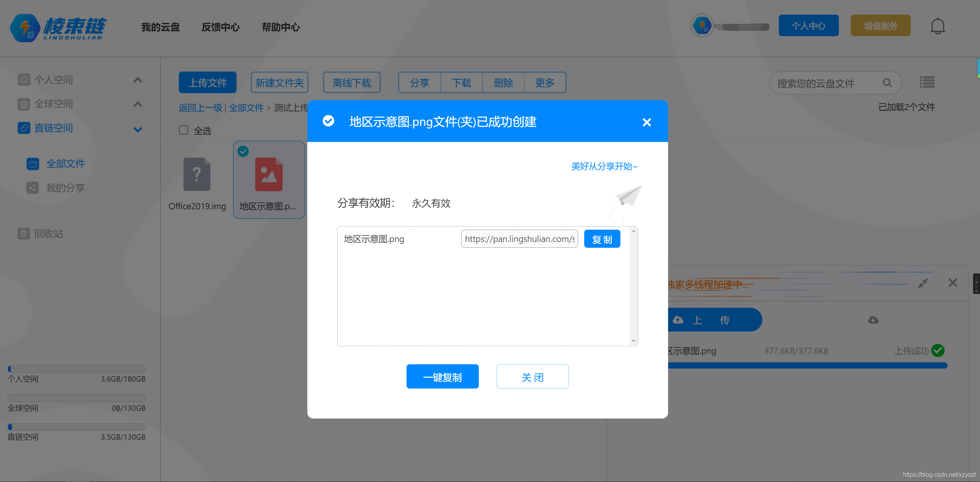Viewport: 980px width, 482px height.
Task: Collapse the 个人空间 section chevron
Action: [x=138, y=80]
